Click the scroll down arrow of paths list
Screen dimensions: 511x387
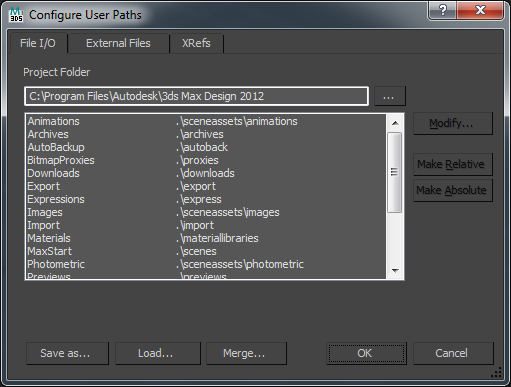point(395,271)
